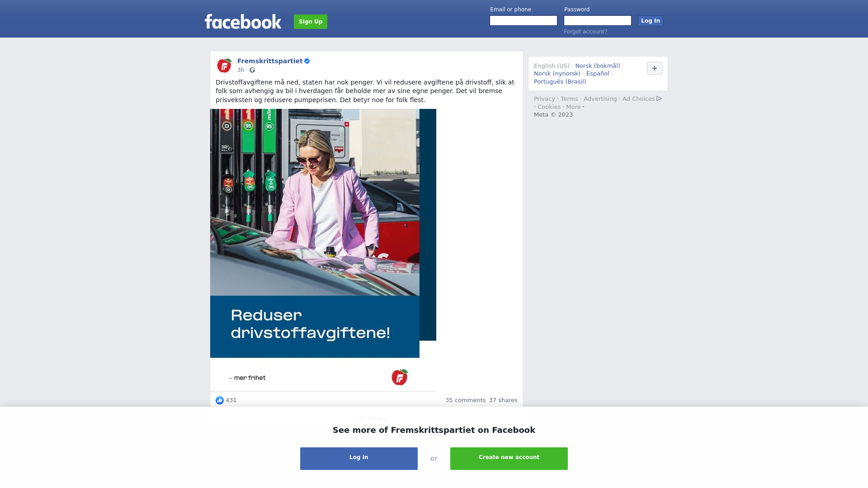
Task: View the 37 shares list
Action: 503,400
